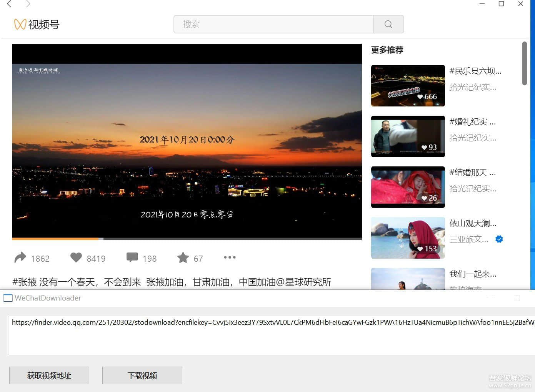This screenshot has height=392, width=535.
Task: Click the recommendations vertical scrollbar
Action: [x=525, y=63]
